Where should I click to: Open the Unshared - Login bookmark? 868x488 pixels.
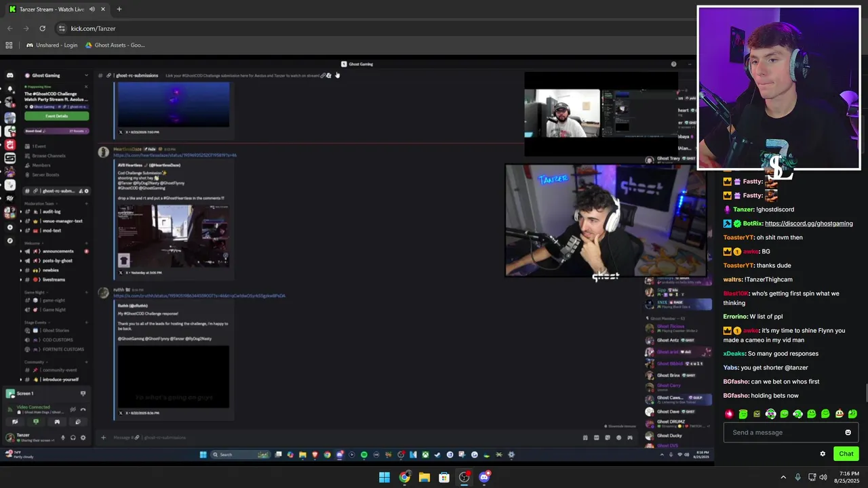(x=52, y=45)
